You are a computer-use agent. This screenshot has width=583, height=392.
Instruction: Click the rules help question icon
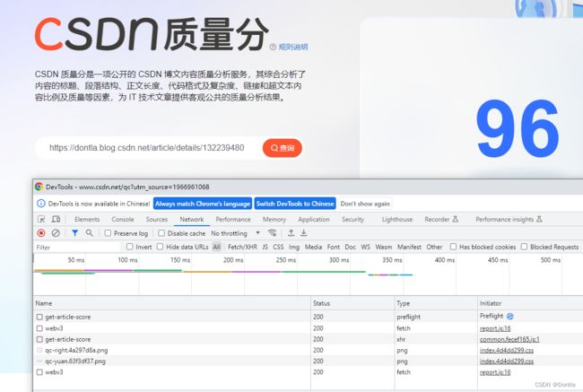(x=273, y=47)
